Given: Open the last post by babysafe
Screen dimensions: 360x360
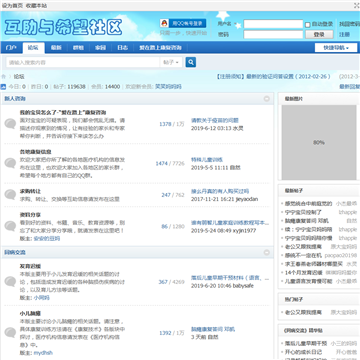Looking at the screenshot, I should click(230, 278).
